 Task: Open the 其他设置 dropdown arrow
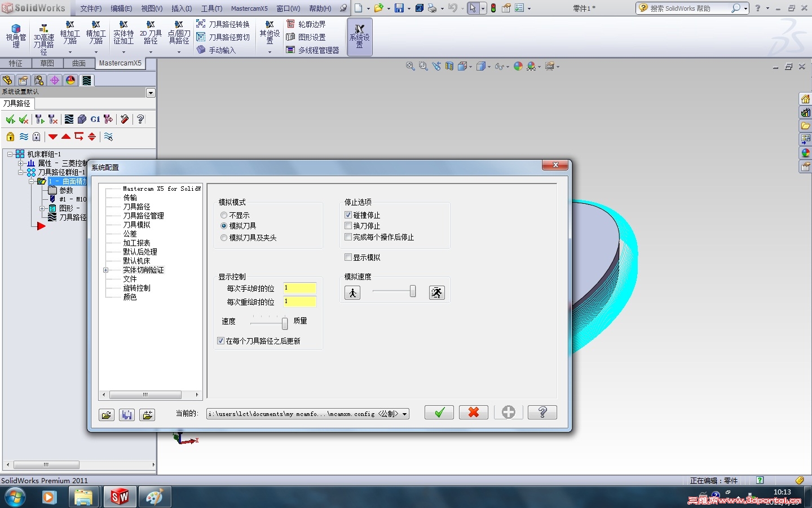click(x=270, y=52)
